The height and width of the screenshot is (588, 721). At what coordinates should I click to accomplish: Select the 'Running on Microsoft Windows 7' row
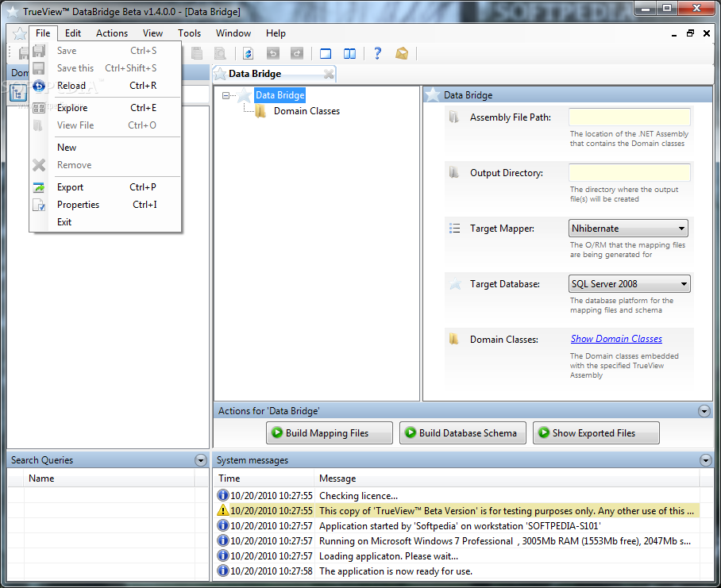(x=457, y=540)
